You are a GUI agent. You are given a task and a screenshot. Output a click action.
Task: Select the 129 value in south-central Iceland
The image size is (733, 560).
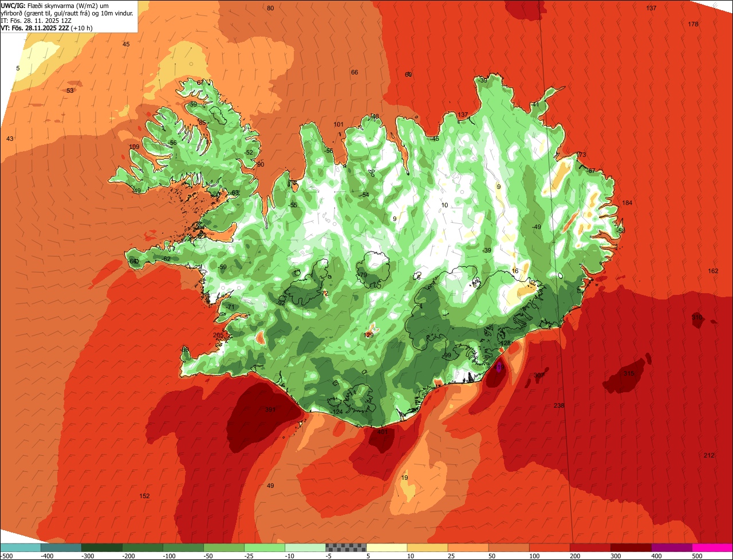click(x=369, y=335)
